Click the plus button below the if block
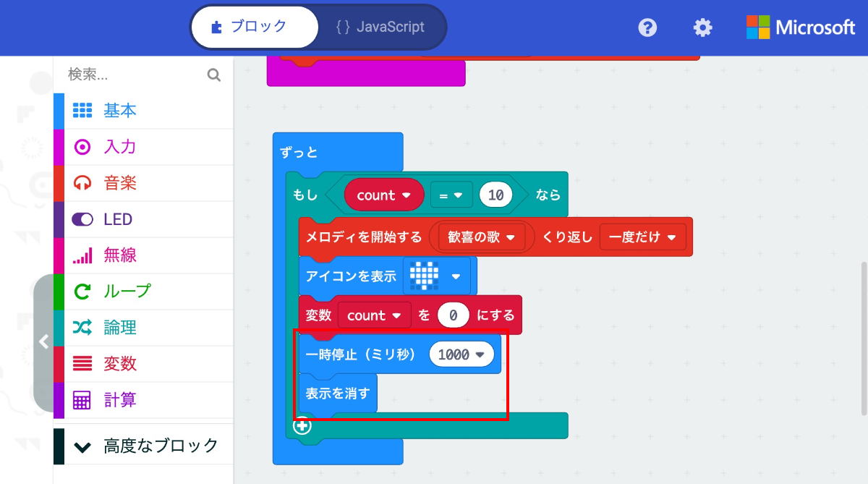Image resolution: width=868 pixels, height=484 pixels. click(303, 426)
